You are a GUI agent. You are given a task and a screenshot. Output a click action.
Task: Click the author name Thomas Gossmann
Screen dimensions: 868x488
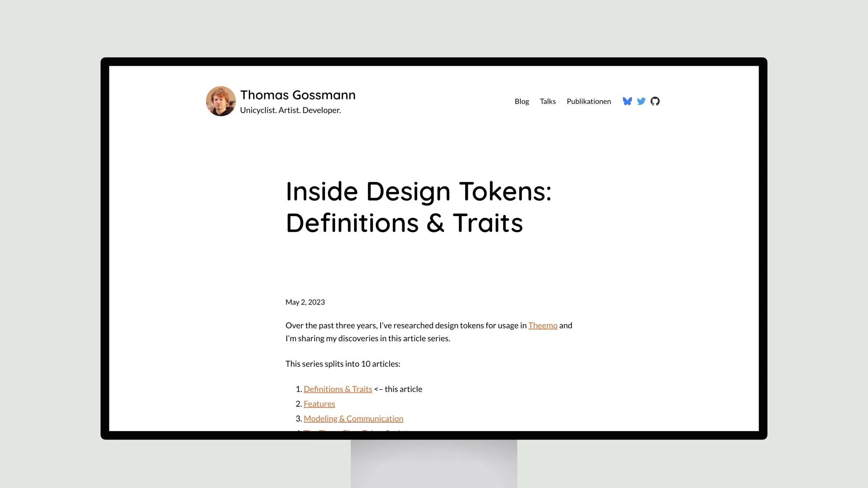click(x=298, y=94)
